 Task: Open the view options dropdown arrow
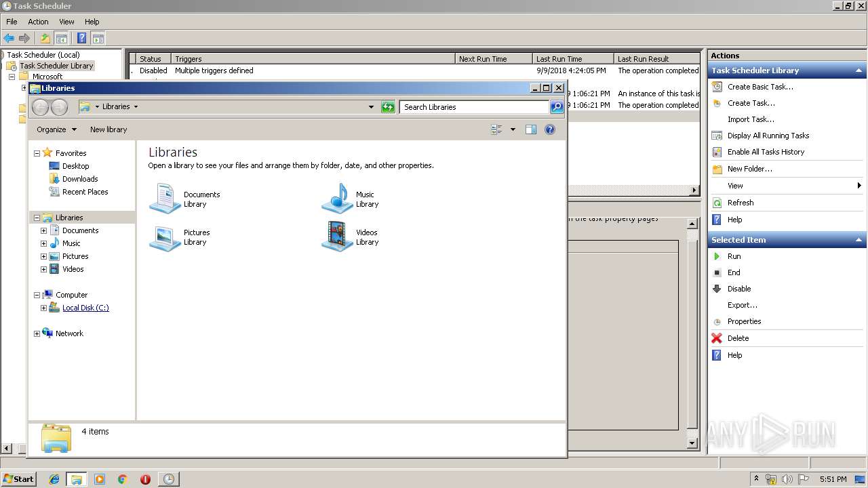point(513,129)
